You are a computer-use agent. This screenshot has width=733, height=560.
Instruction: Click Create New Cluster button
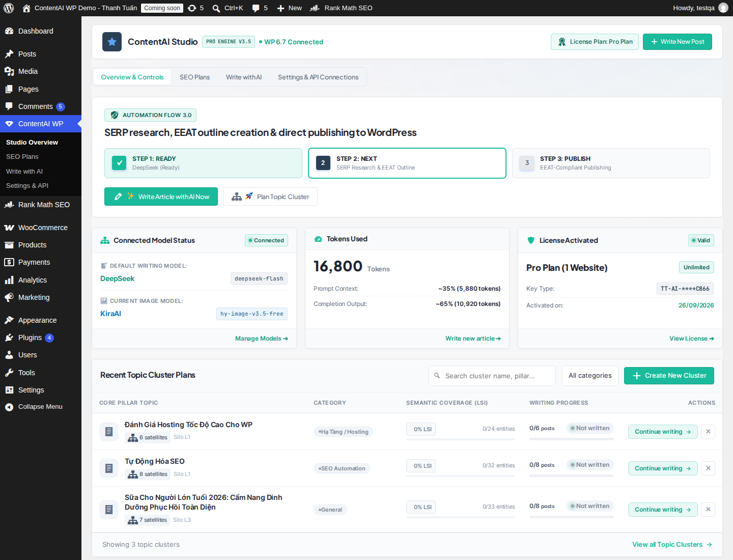click(x=669, y=376)
